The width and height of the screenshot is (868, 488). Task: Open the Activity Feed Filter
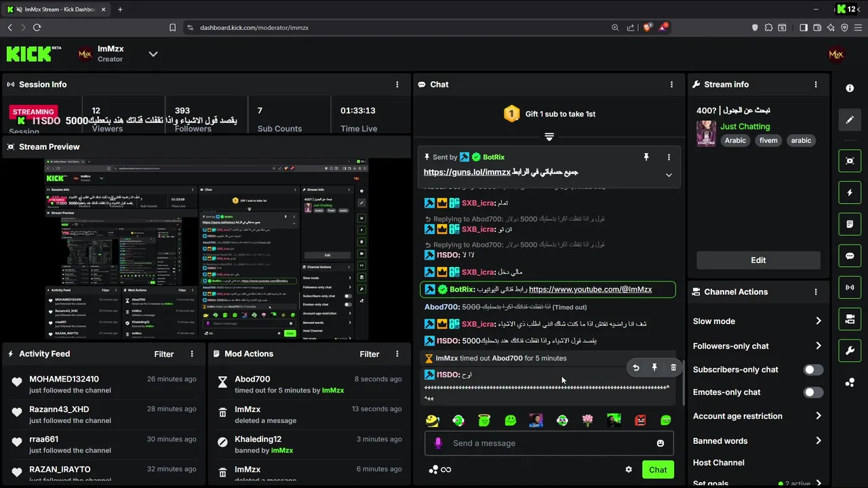tap(163, 354)
